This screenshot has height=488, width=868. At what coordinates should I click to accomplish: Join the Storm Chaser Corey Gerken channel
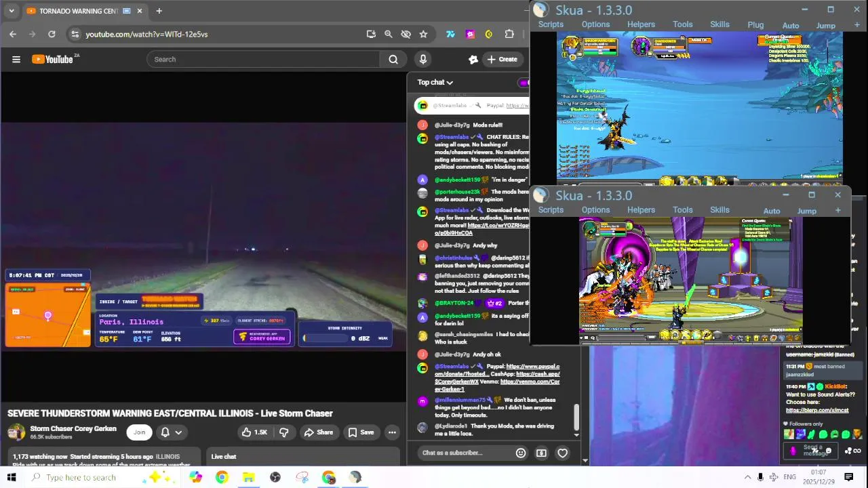pos(139,432)
